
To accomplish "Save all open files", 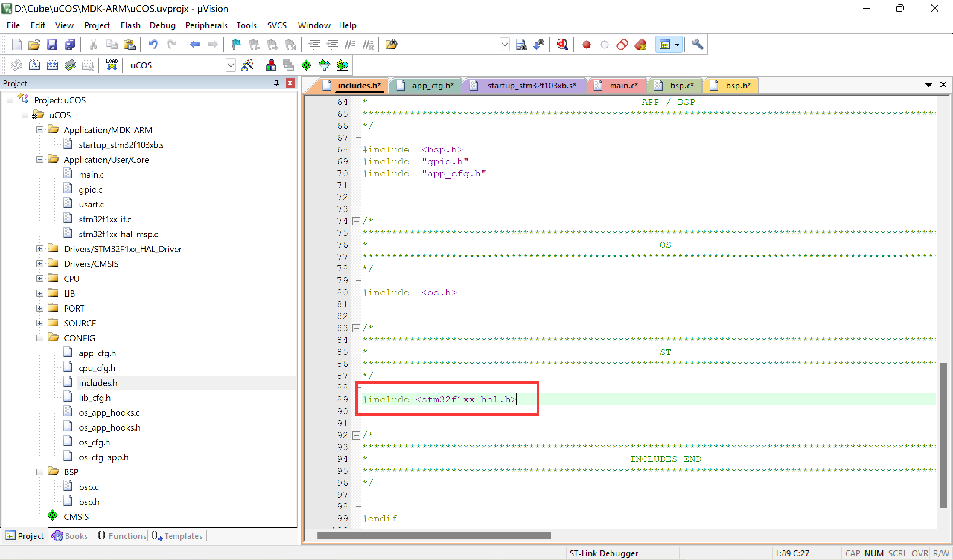I will tap(70, 44).
